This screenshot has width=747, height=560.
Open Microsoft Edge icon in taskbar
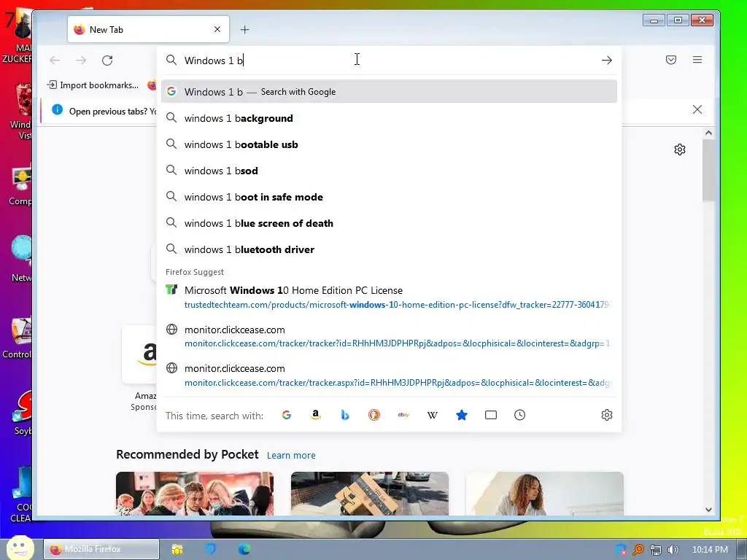pyautogui.click(x=244, y=549)
